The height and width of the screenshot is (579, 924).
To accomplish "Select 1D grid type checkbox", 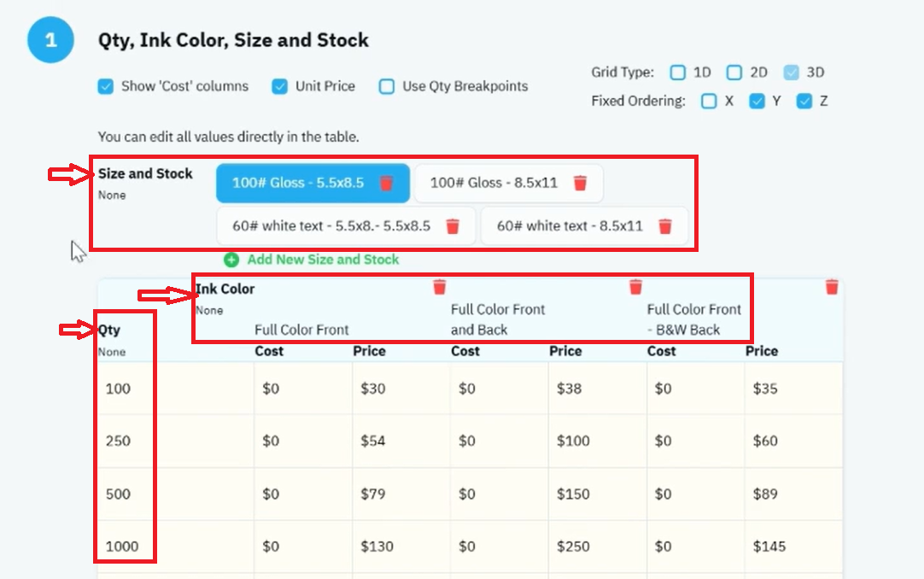I will pos(678,73).
